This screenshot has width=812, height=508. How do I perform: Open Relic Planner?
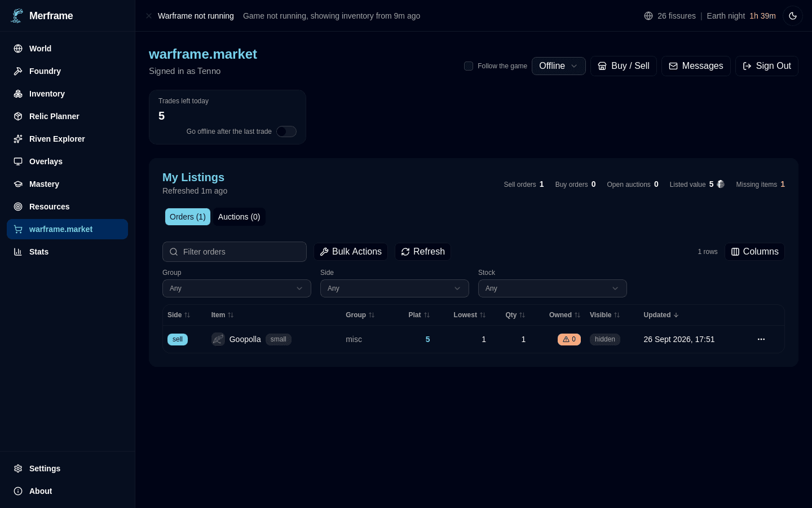tap(67, 116)
